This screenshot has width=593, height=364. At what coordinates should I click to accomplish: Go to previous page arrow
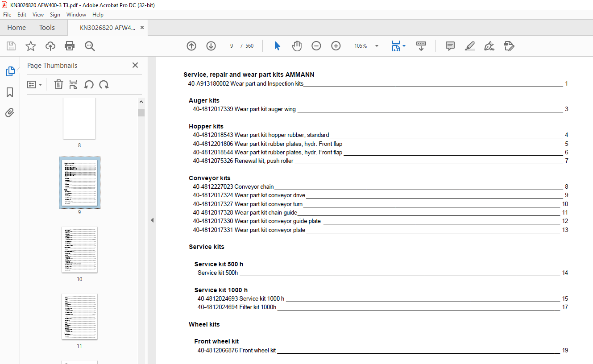coord(191,46)
